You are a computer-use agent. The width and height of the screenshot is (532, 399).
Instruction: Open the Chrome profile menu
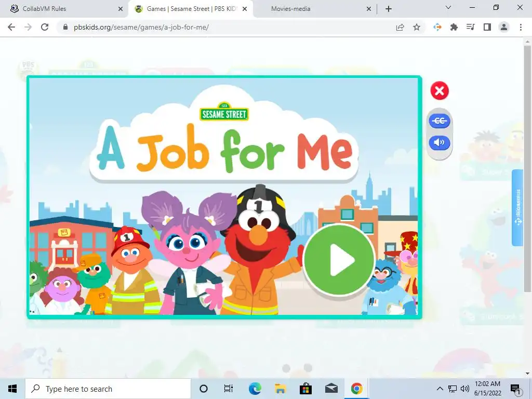coord(504,27)
